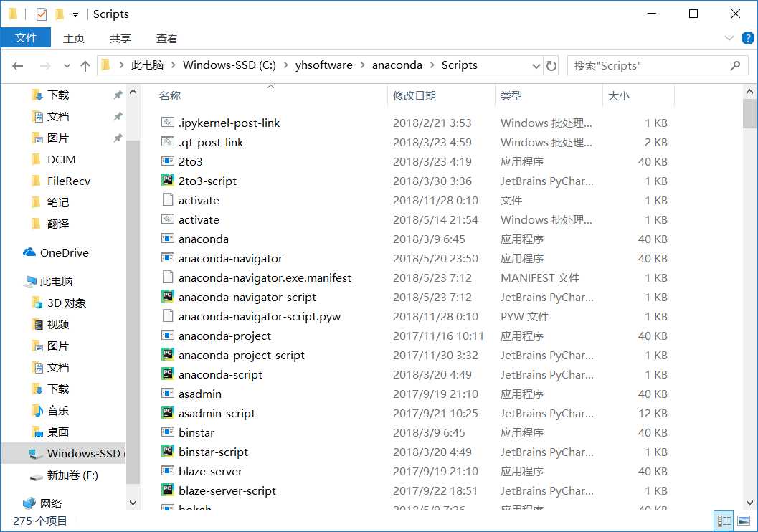Click the blue Help question mark icon
758x532 pixels.
pos(749,38)
